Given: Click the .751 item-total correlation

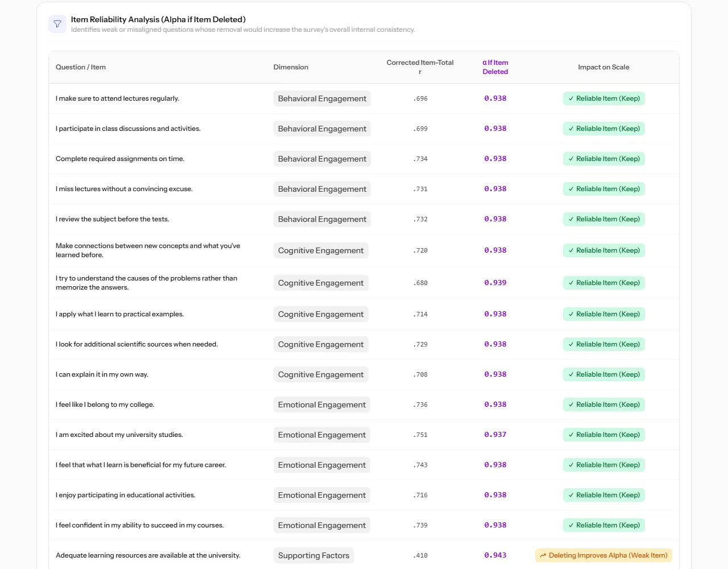Looking at the screenshot, I should tap(420, 435).
